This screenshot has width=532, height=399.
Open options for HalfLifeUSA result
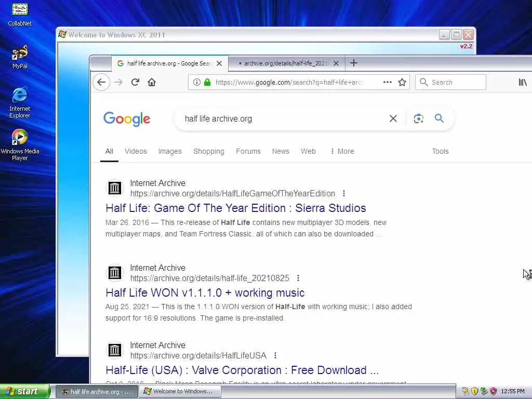pyautogui.click(x=275, y=355)
